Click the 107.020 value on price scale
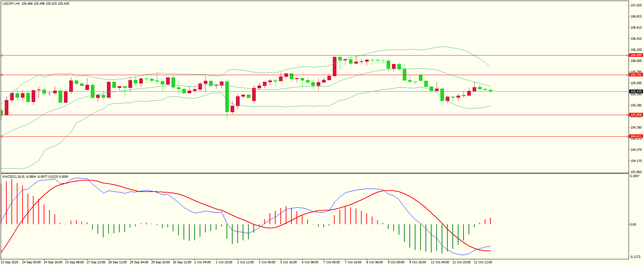 click(636, 5)
